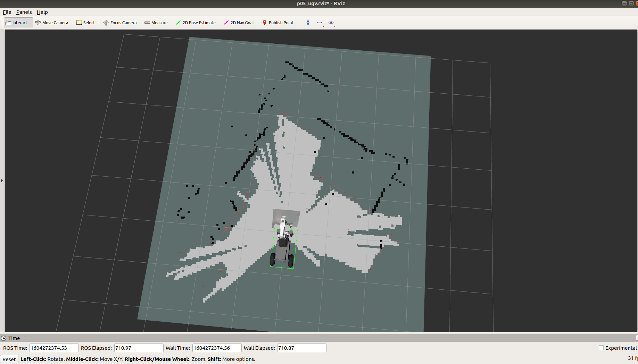The width and height of the screenshot is (638, 364).
Task: Open the Help menu
Action: [42, 12]
